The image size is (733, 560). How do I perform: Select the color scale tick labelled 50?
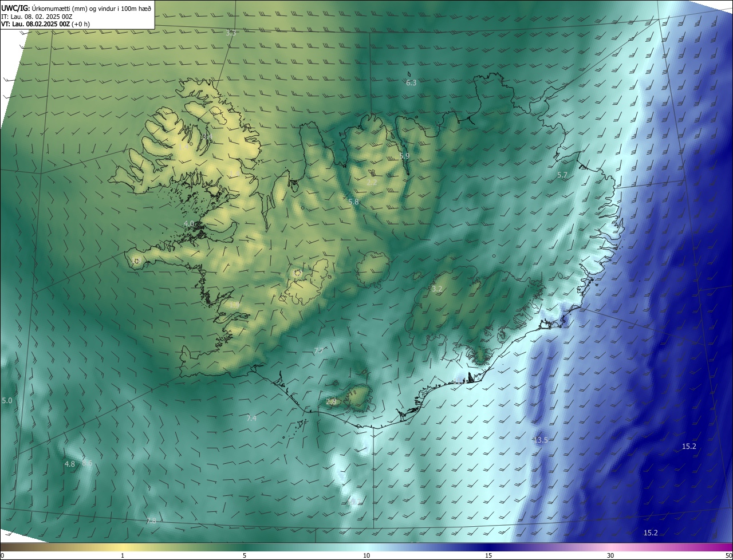coord(728,555)
